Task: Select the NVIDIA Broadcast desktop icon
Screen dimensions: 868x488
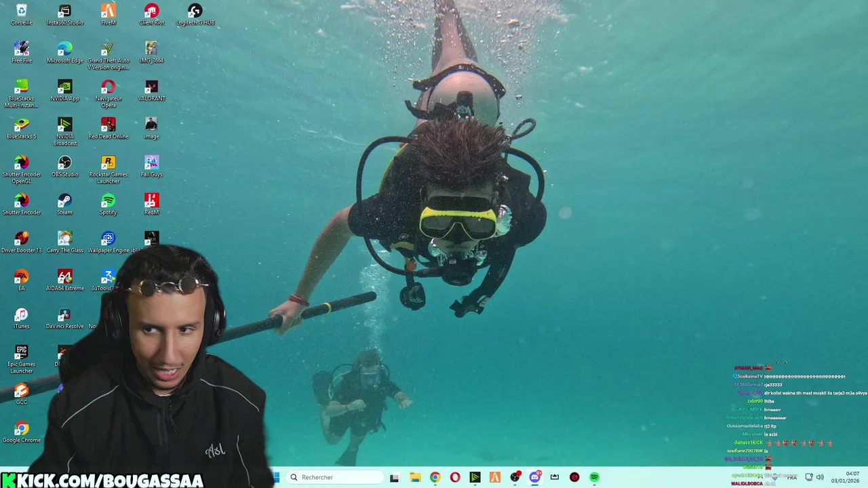Action: point(65,132)
